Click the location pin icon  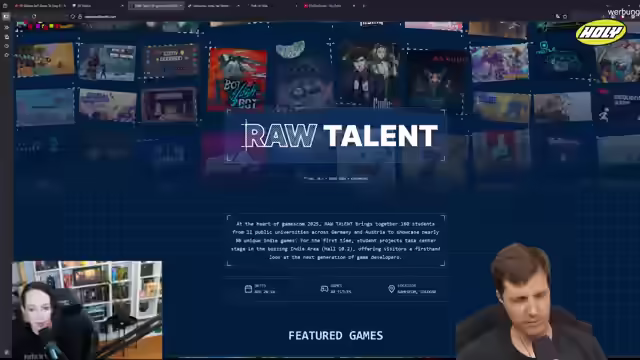click(x=391, y=289)
